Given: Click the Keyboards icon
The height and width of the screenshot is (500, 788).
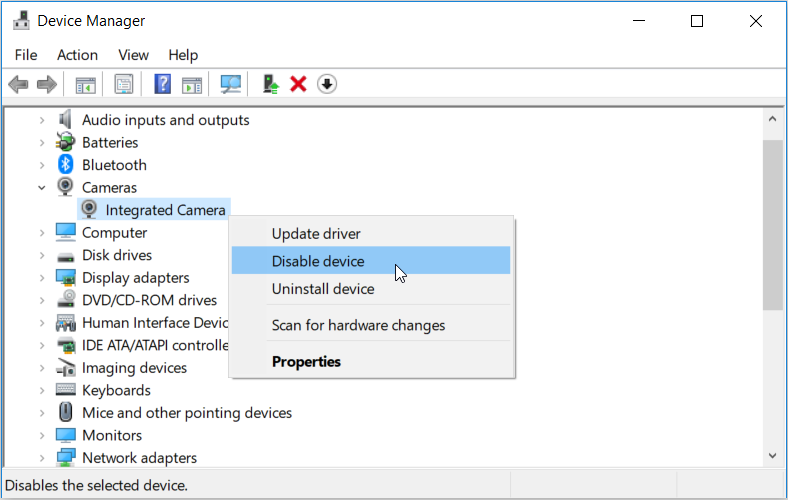Looking at the screenshot, I should pos(65,389).
